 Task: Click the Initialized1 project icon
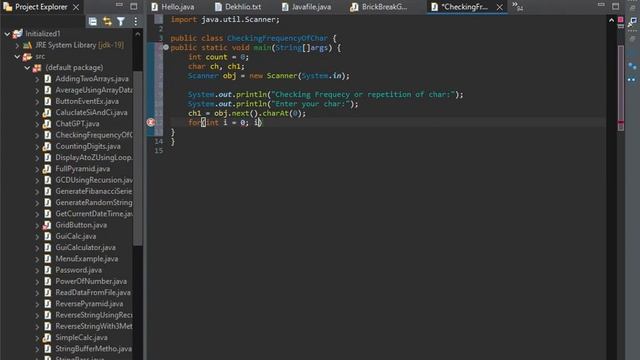[18, 33]
